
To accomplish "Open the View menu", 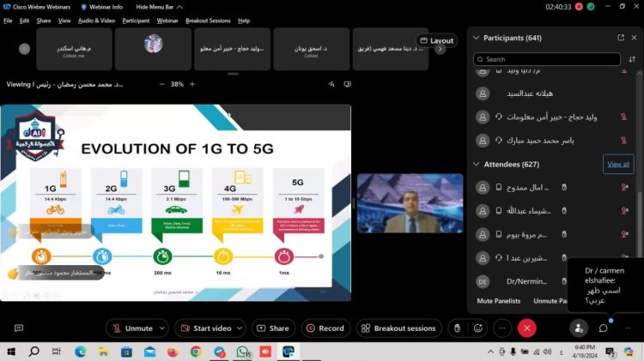I will click(x=64, y=21).
